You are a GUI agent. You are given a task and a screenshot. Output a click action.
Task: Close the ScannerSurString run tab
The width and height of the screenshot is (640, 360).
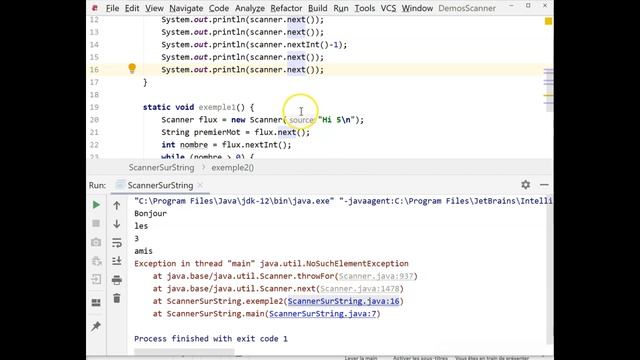click(x=200, y=185)
